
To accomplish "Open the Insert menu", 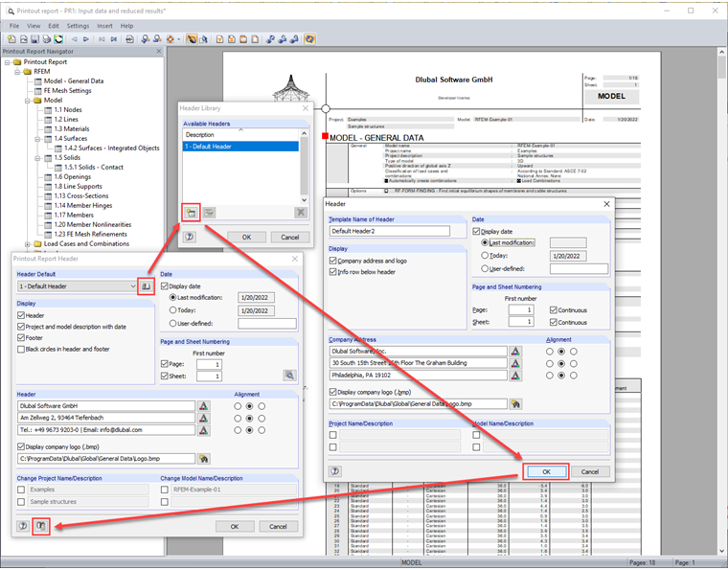I will coord(105,26).
